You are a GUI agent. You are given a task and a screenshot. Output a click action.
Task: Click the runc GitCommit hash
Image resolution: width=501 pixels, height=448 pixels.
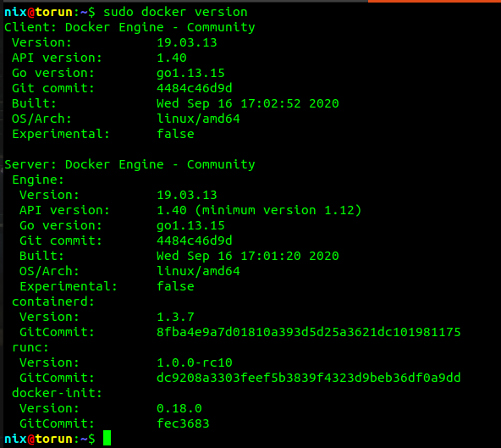[x=309, y=378]
